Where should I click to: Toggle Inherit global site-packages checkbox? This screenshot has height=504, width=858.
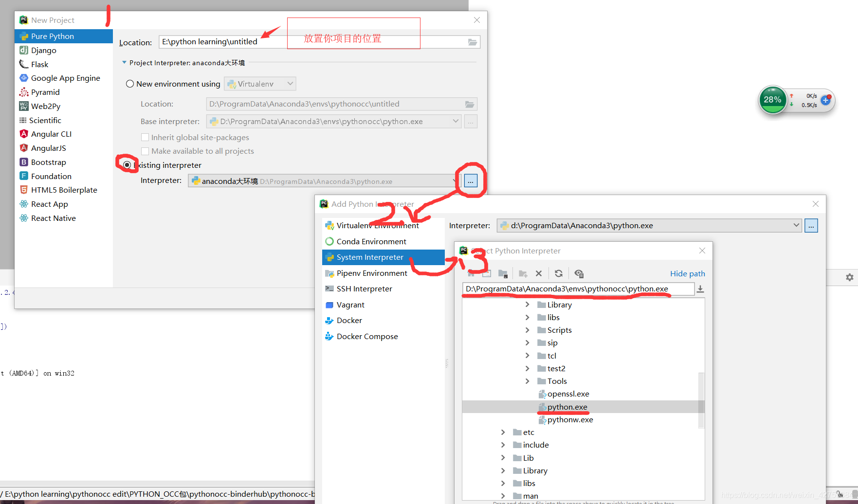145,137
